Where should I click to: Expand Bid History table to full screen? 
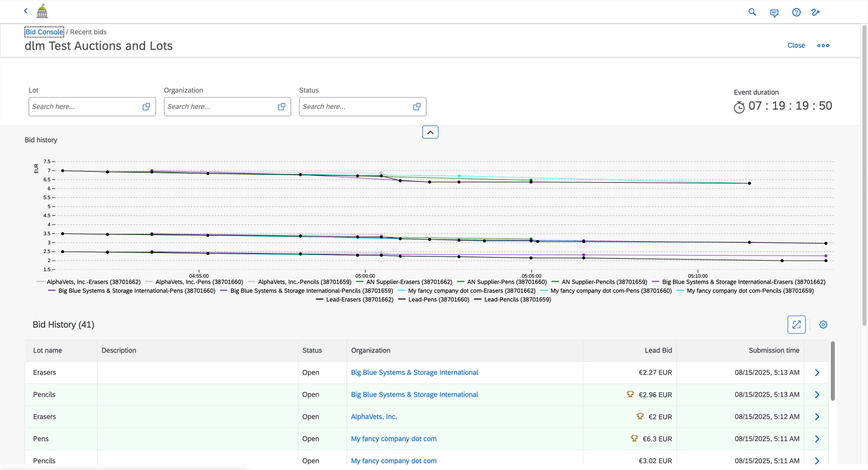tap(796, 324)
